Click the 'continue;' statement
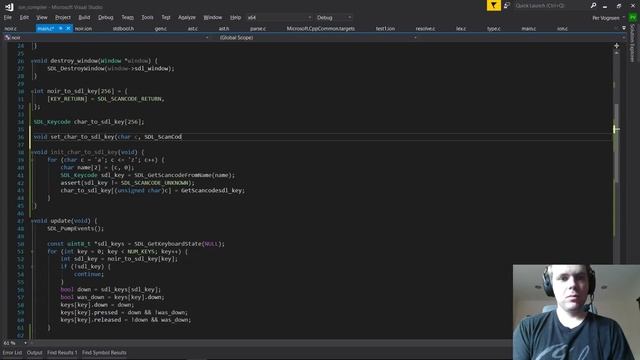The height and width of the screenshot is (360, 640). (89, 274)
